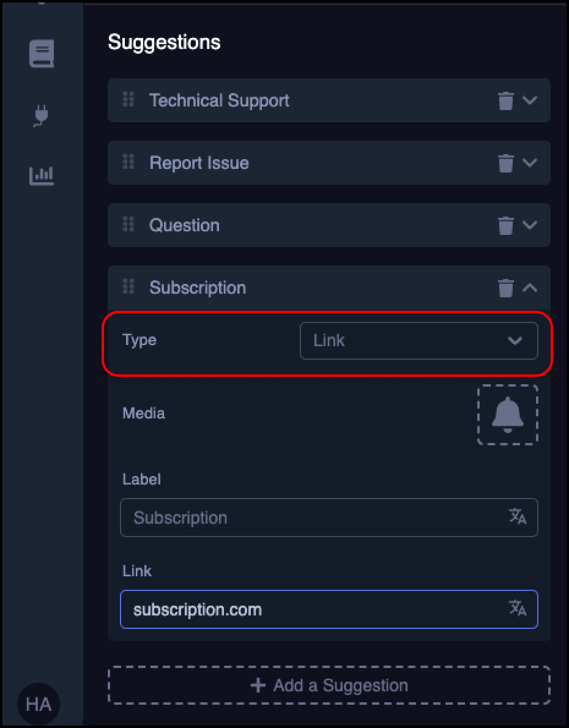Open translation options for the Label field
This screenshot has height=728, width=569.
point(519,518)
